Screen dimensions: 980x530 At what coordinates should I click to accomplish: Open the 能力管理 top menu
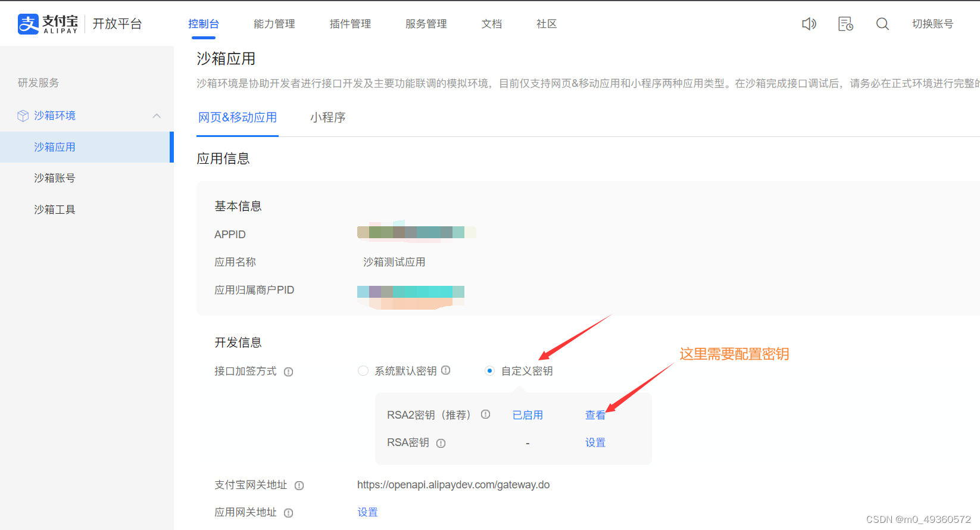(274, 24)
